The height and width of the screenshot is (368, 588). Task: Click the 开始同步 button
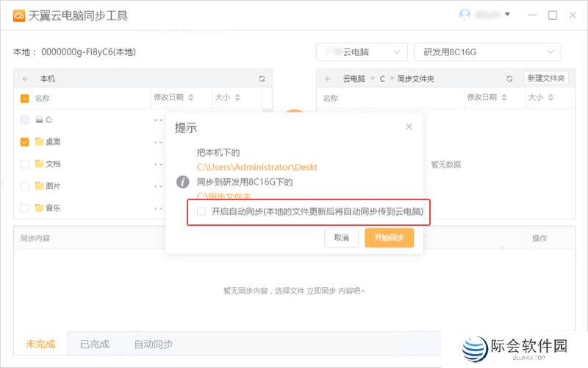click(x=390, y=238)
